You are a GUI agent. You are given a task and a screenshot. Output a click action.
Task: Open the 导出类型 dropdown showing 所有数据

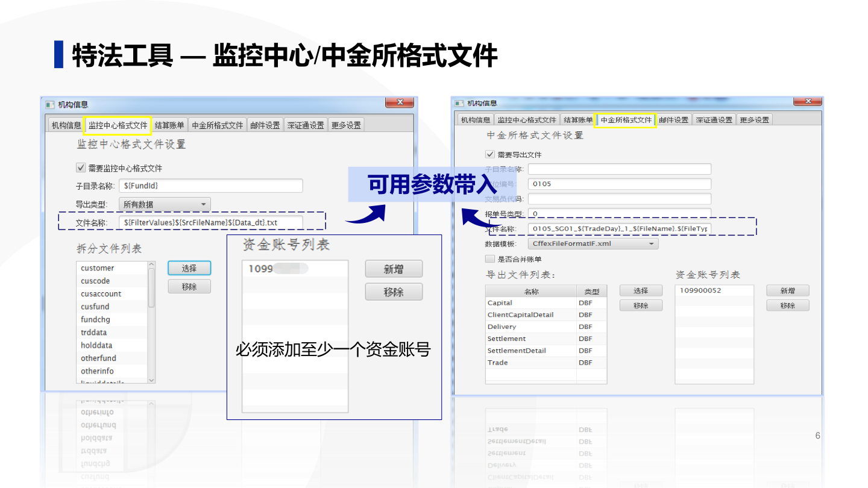pyautogui.click(x=165, y=204)
